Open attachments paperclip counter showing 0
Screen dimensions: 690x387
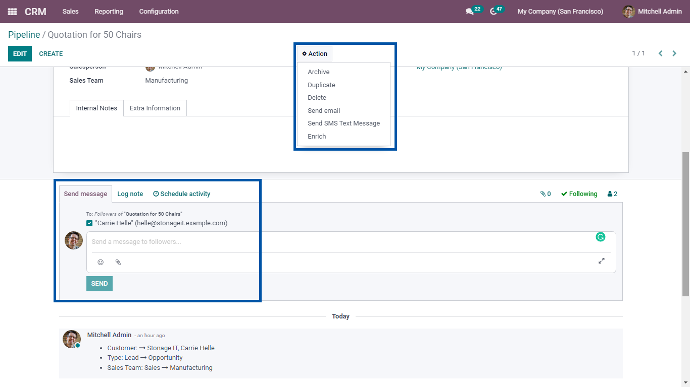(546, 194)
